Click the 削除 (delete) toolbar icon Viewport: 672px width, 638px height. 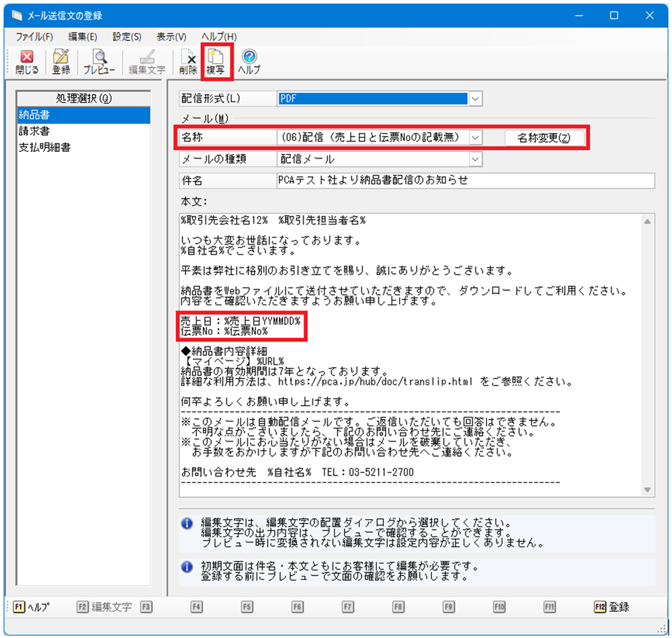[188, 62]
